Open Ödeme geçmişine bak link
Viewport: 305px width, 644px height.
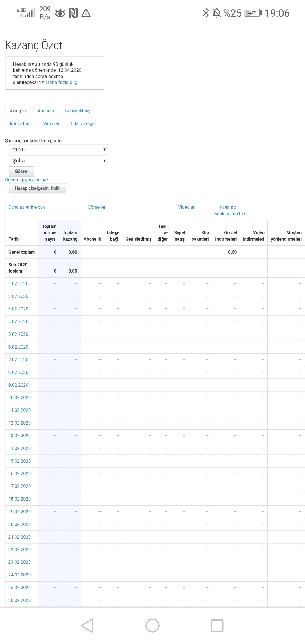[27, 180]
